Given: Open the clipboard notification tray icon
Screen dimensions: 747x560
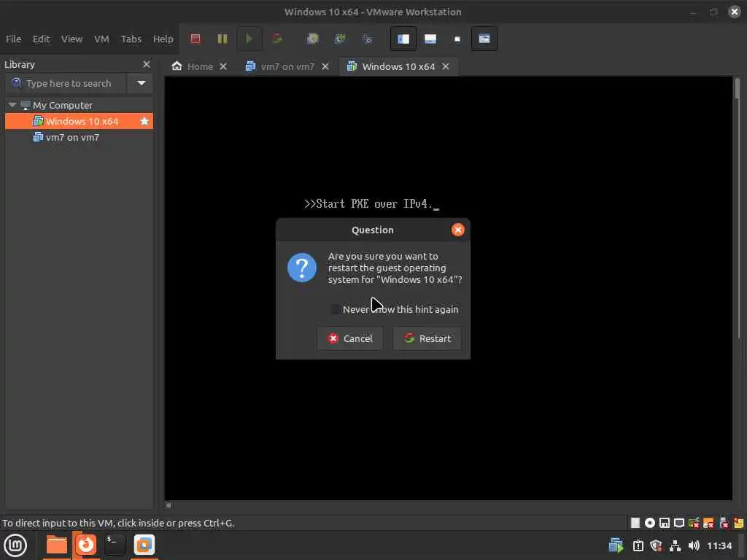Looking at the screenshot, I should click(638, 545).
